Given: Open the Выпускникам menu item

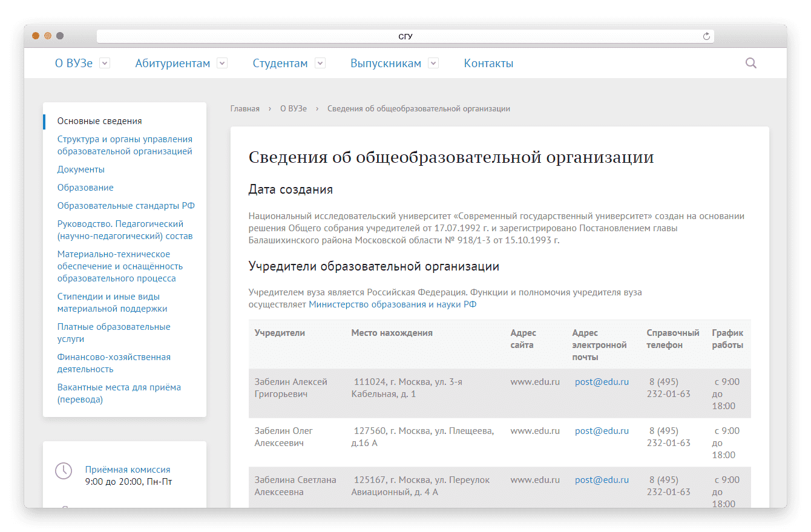Looking at the screenshot, I should [x=386, y=64].
